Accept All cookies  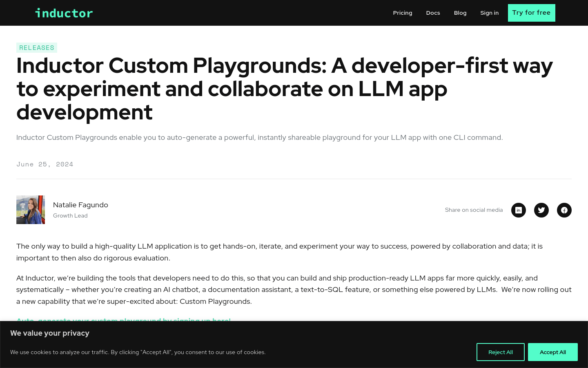(553, 352)
